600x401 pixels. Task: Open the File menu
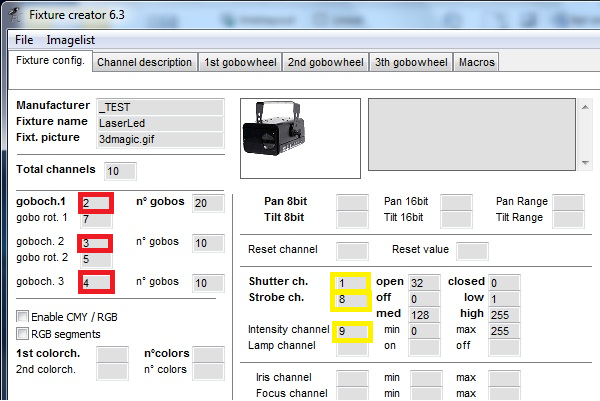24,40
